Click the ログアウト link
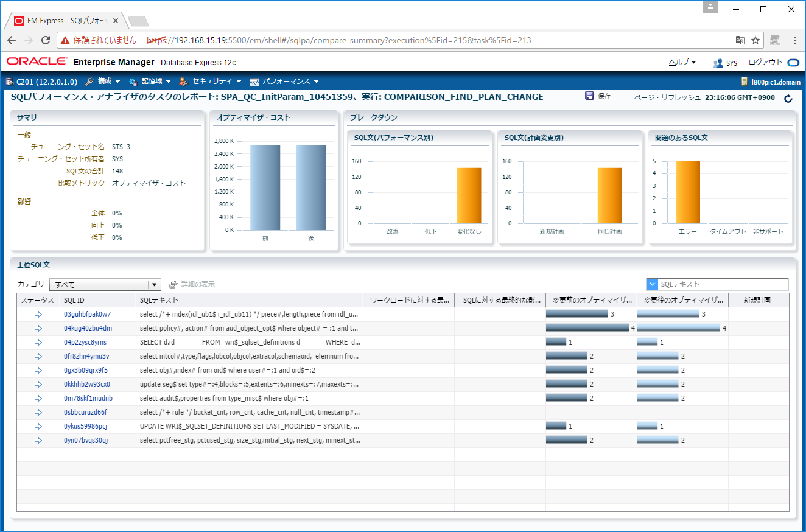 (765, 63)
